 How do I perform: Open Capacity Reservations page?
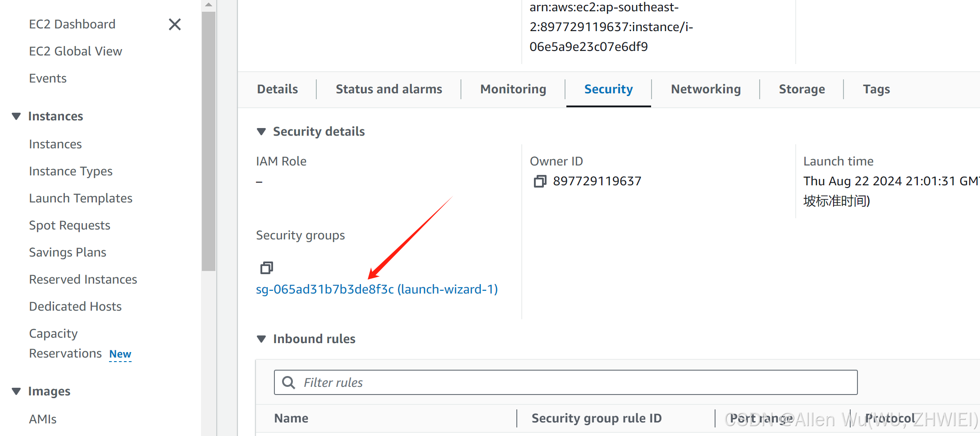65,344
